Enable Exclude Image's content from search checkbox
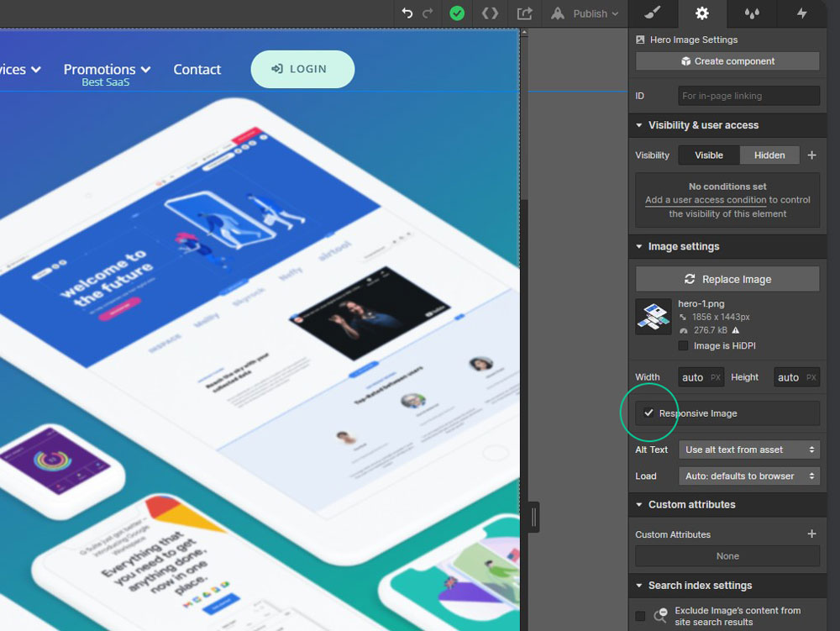 (x=640, y=616)
